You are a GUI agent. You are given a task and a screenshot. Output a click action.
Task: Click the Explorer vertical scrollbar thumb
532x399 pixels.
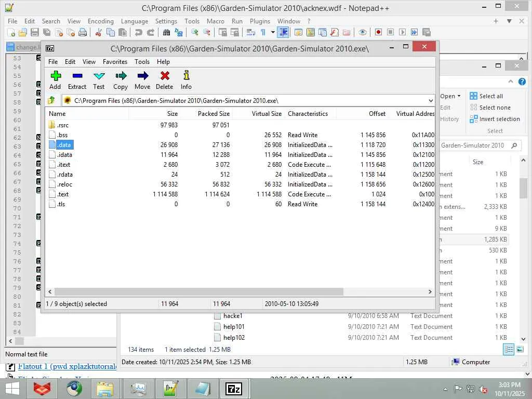[x=523, y=188]
